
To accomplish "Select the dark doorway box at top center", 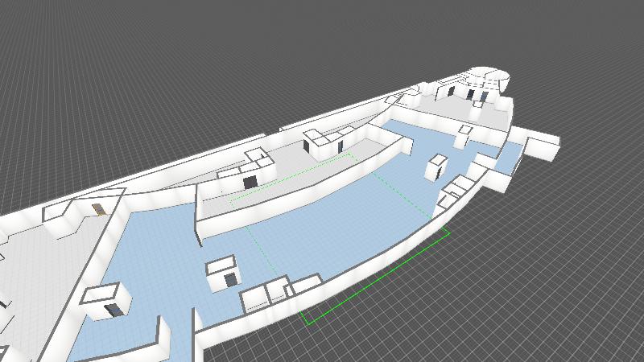I will pyautogui.click(x=312, y=145).
